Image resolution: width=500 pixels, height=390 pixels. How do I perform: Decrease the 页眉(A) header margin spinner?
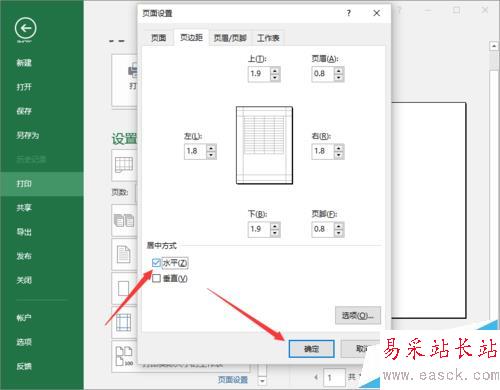click(x=339, y=78)
